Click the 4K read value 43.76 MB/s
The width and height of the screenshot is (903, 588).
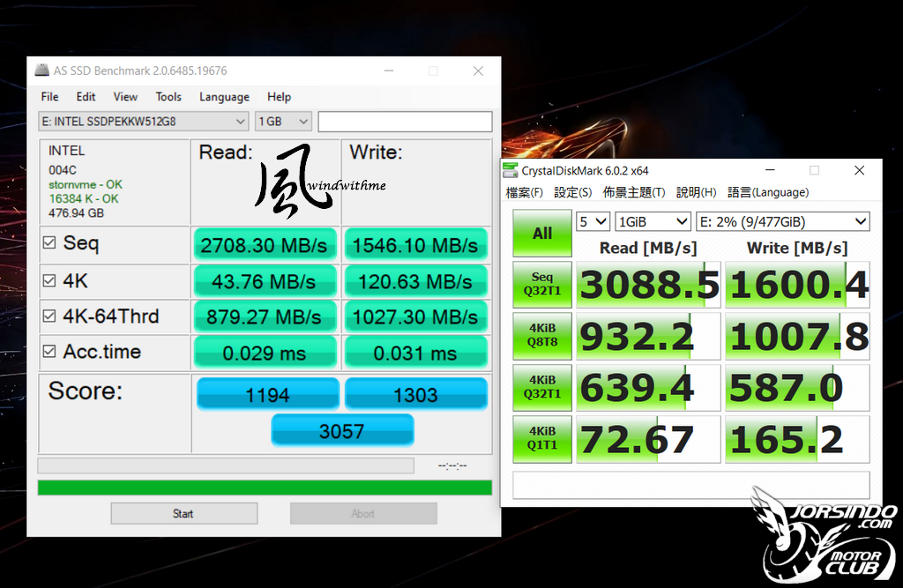(265, 281)
